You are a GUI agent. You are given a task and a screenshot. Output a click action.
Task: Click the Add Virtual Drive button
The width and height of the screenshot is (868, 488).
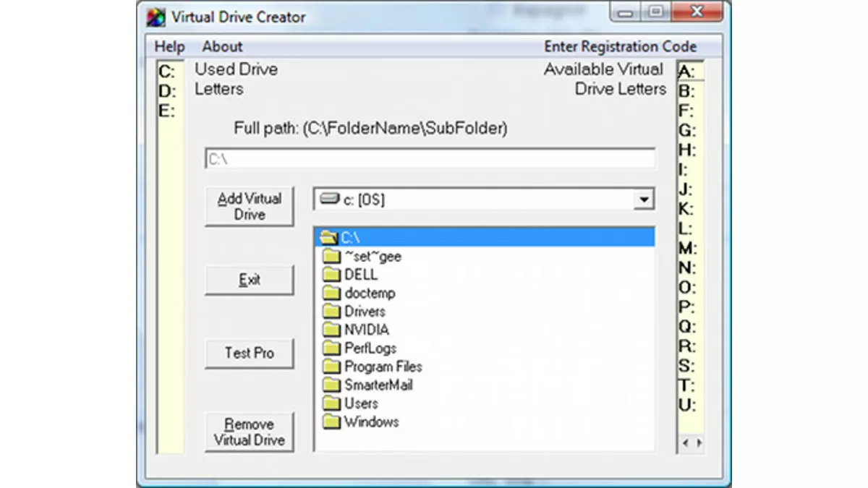click(250, 207)
